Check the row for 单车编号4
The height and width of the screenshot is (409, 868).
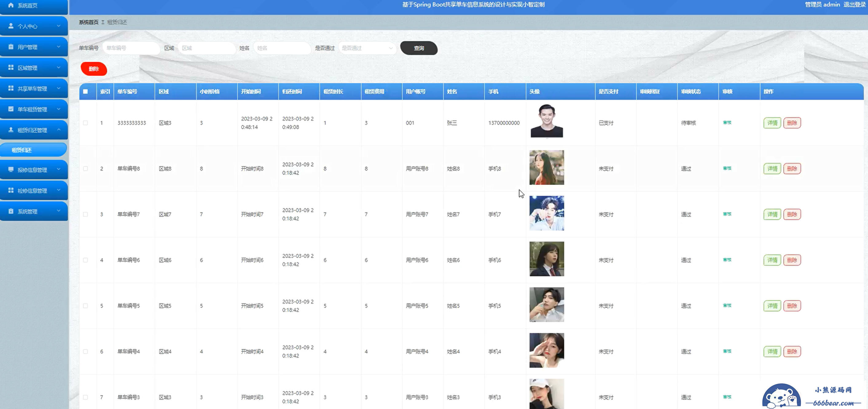(86, 351)
